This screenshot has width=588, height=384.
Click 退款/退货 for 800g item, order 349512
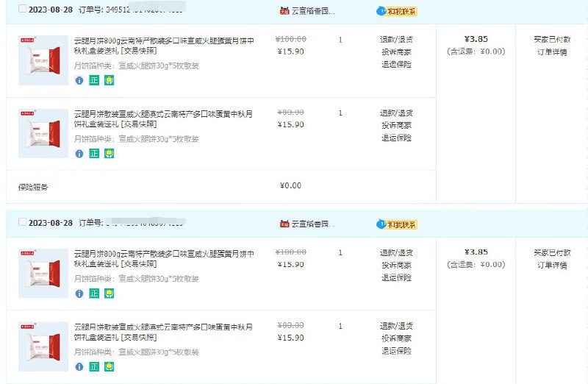coord(396,40)
